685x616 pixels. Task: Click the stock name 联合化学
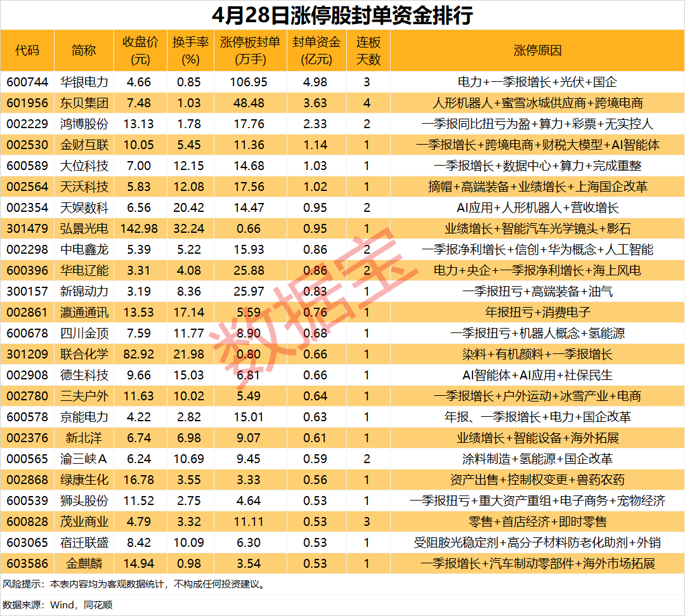pyautogui.click(x=84, y=354)
